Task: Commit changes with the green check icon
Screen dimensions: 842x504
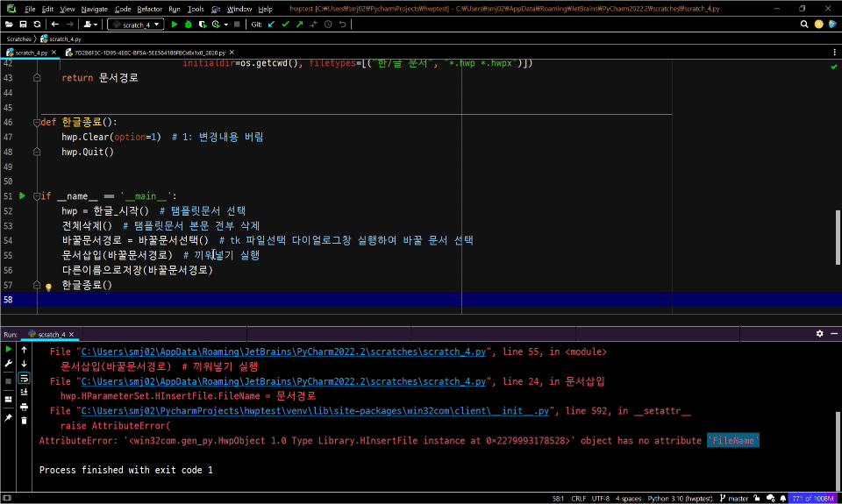Action: click(x=285, y=25)
